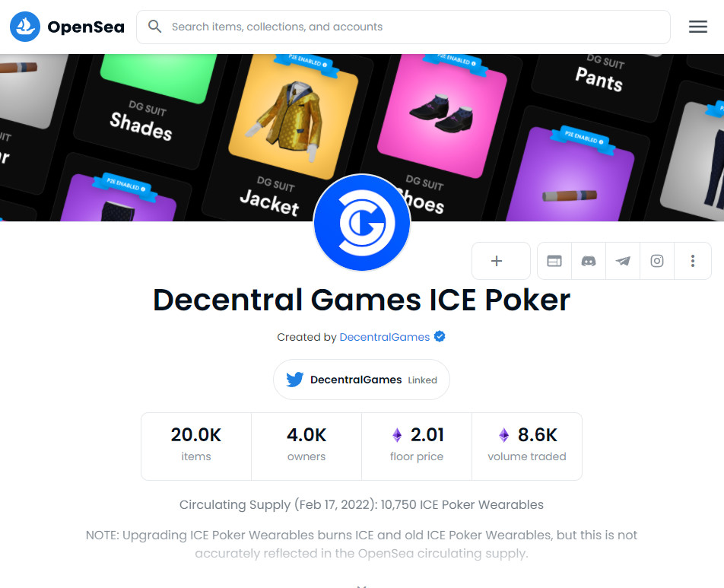Viewport: 724px width, 588px height.
Task: Open the DecentralGames creator profile link
Action: pos(385,337)
